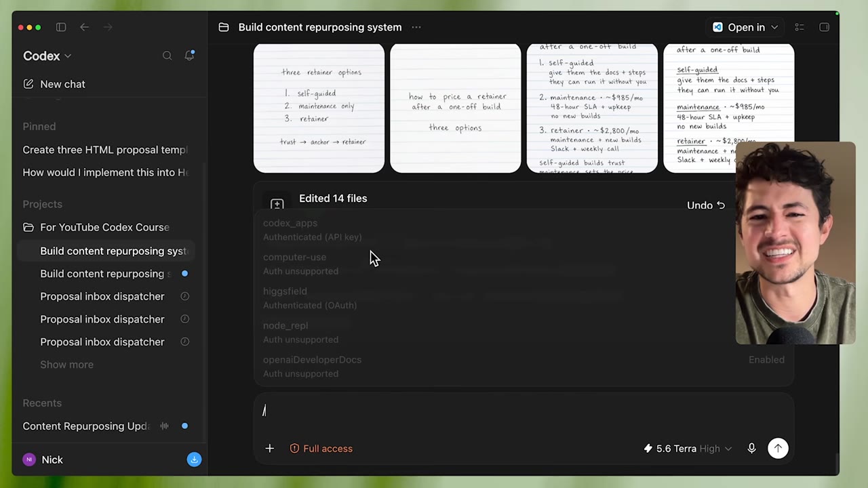Screen dimensions: 868x488
Task: Expand the Codex workspace dropdown
Action: [47, 56]
